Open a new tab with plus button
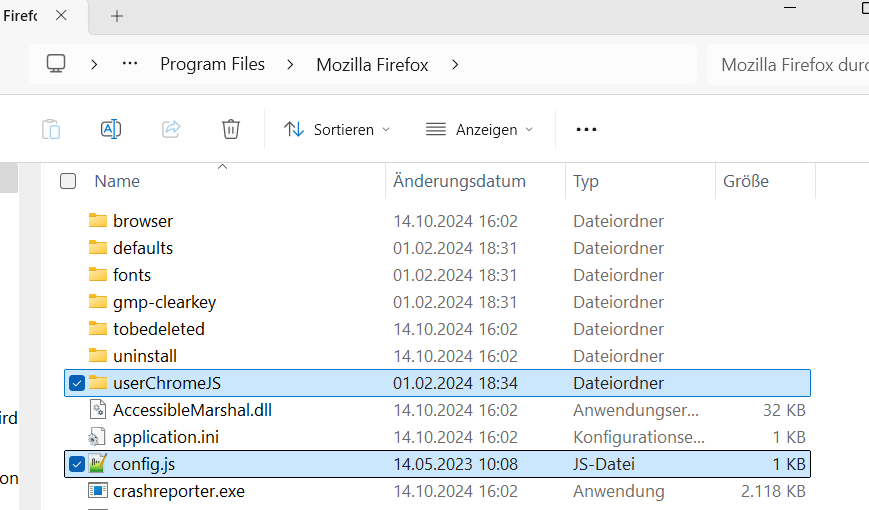The image size is (869, 510). point(117,16)
